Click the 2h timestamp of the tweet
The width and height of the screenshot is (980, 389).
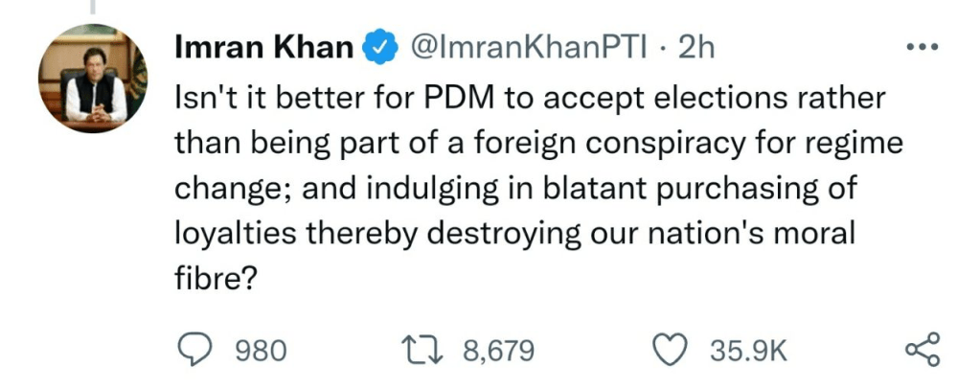pyautogui.click(x=696, y=47)
